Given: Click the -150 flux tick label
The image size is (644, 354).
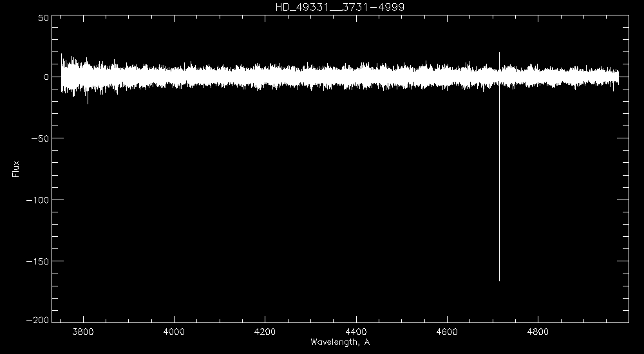Looking at the screenshot, I should 38,261.
